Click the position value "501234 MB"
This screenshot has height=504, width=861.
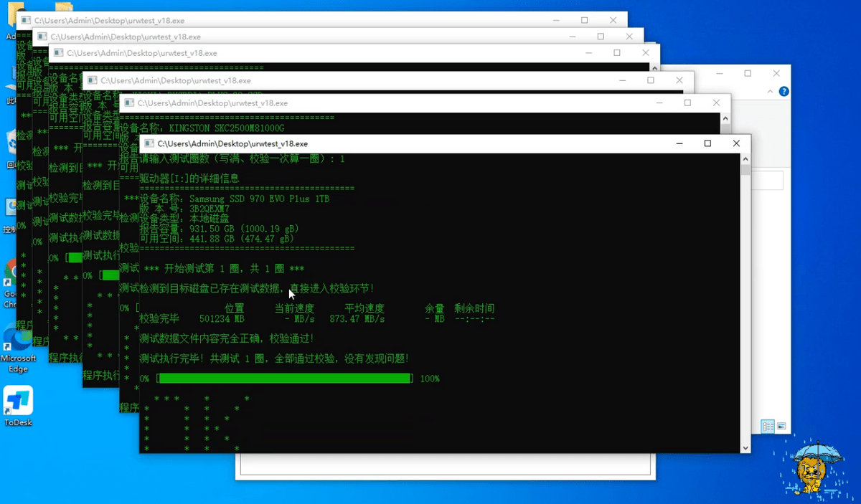point(222,318)
